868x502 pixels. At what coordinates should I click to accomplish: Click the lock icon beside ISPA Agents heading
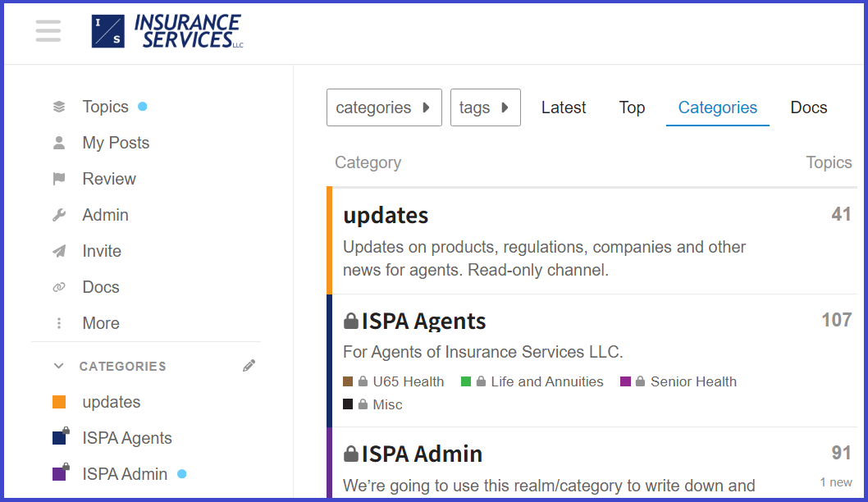coord(351,321)
